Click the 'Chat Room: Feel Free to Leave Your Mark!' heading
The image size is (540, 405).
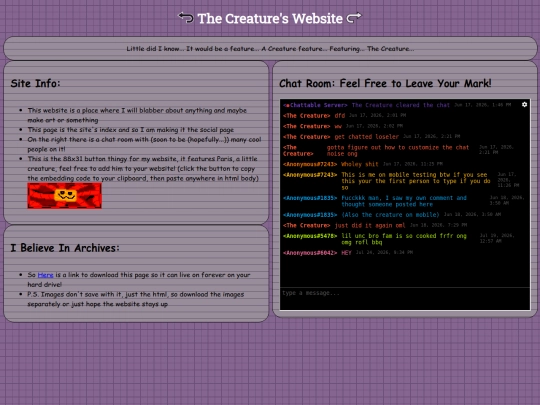click(385, 83)
